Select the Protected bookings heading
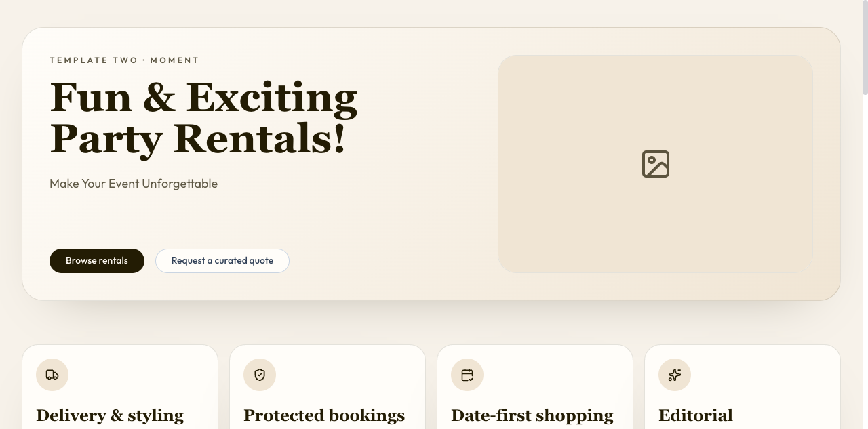Viewport: 868px width, 429px height. click(x=324, y=415)
